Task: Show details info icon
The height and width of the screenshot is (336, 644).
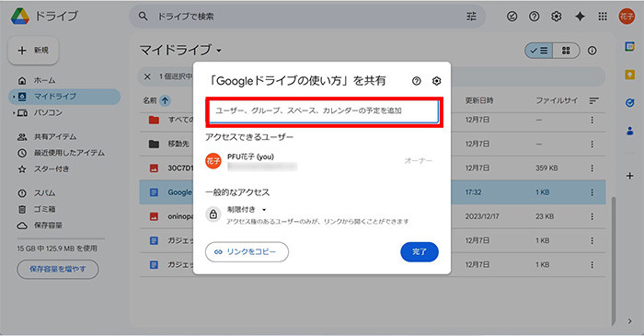Action: pyautogui.click(x=592, y=51)
